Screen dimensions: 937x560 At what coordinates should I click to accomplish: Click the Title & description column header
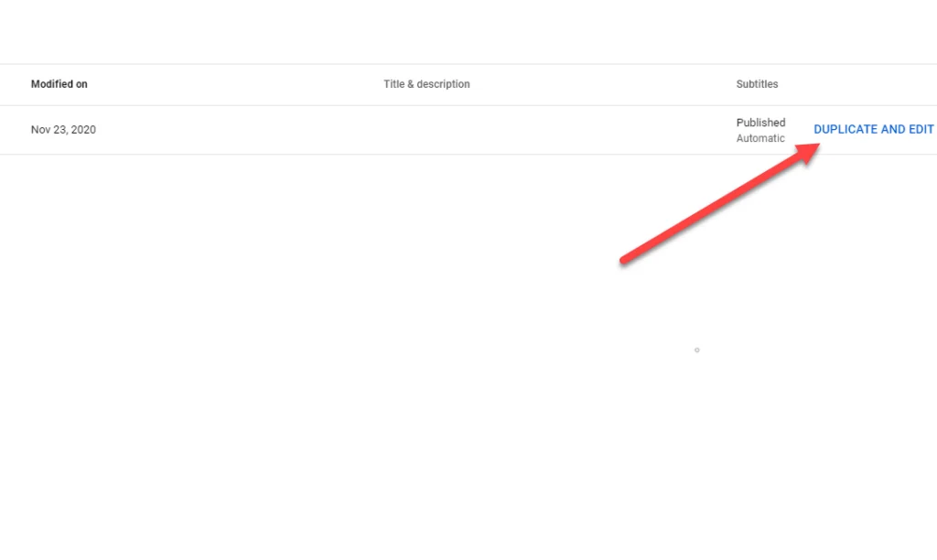[426, 84]
